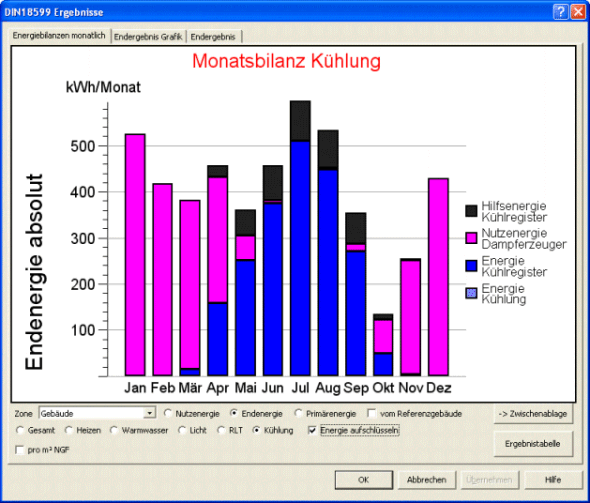Copy chart via -> Zwischenablage button
This screenshot has width=590, height=503.
point(533,413)
